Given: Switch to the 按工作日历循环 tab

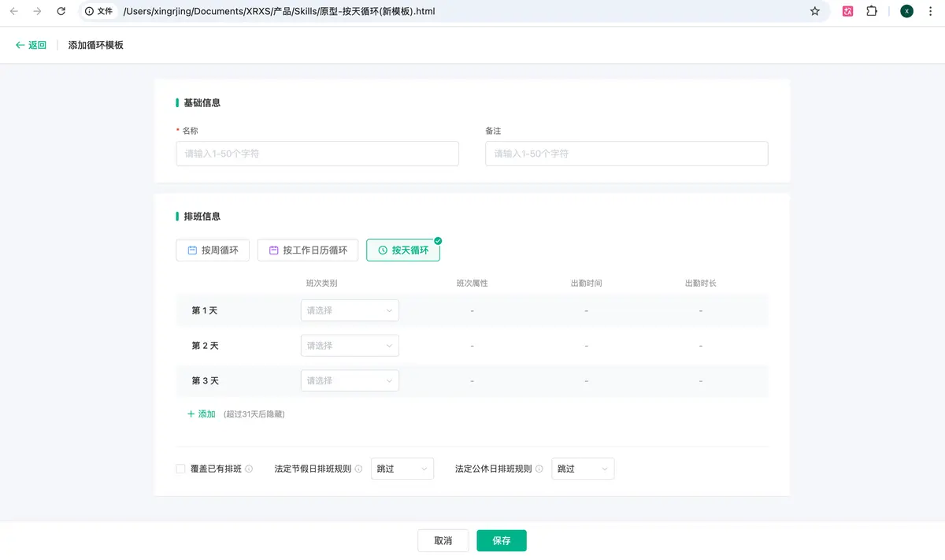Looking at the screenshot, I should 308,250.
